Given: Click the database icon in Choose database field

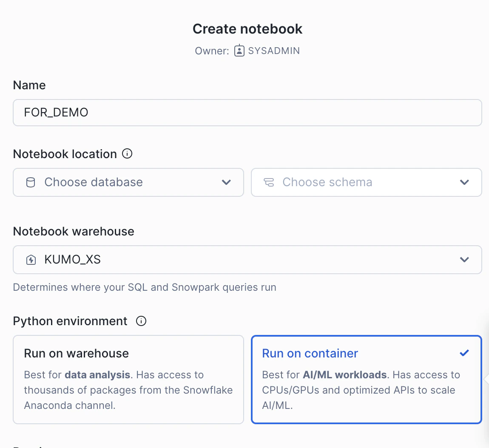Looking at the screenshot, I should (x=30, y=182).
